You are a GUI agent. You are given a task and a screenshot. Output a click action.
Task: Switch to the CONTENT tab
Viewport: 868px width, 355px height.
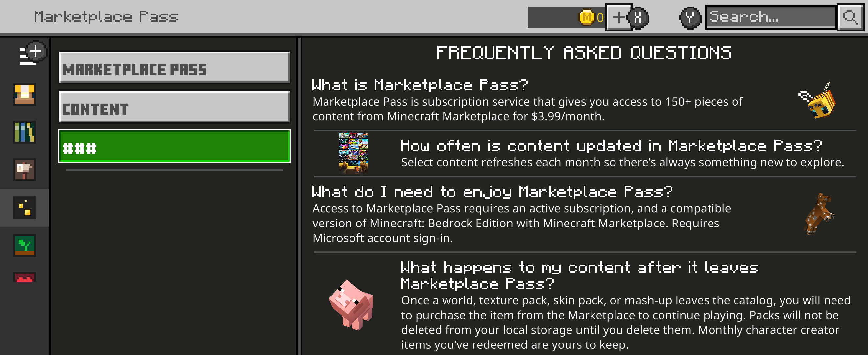pyautogui.click(x=174, y=107)
